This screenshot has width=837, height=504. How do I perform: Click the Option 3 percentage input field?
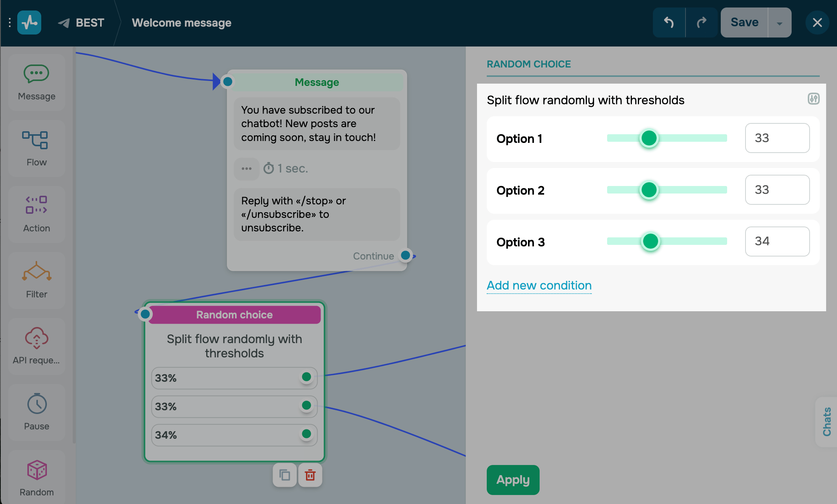(x=777, y=241)
